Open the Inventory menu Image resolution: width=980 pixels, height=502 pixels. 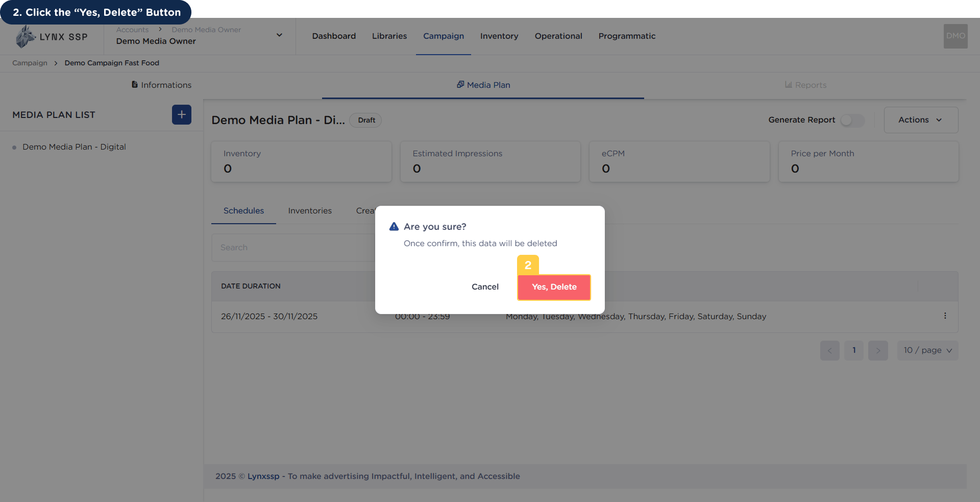pyautogui.click(x=499, y=36)
